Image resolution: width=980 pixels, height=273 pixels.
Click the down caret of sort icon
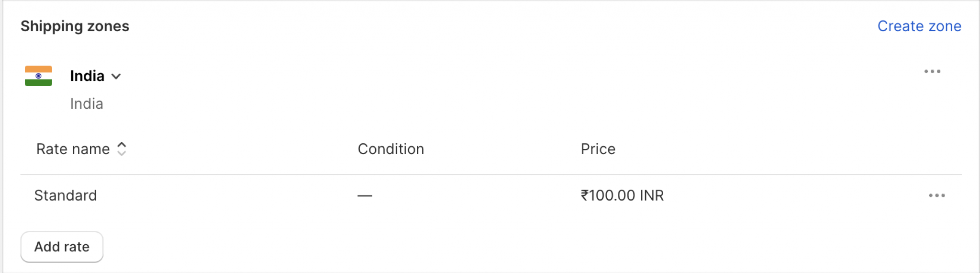(x=122, y=153)
